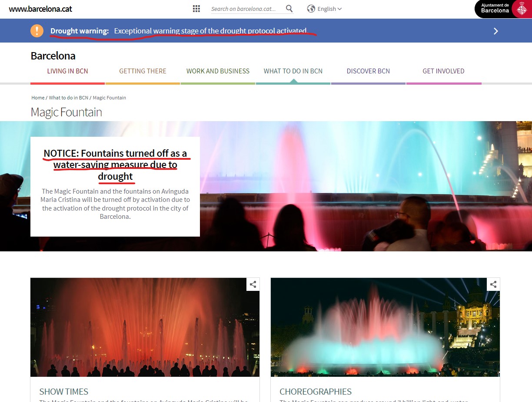The width and height of the screenshot is (532, 402).
Task: Click the NOTICE fountains turned off heading
Action: [x=115, y=165]
